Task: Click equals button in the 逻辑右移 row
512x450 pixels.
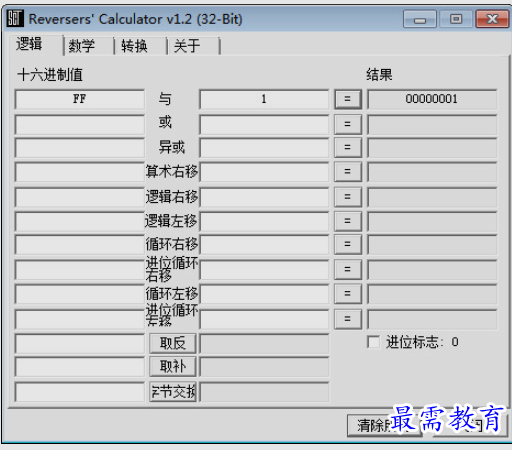Action: (348, 197)
